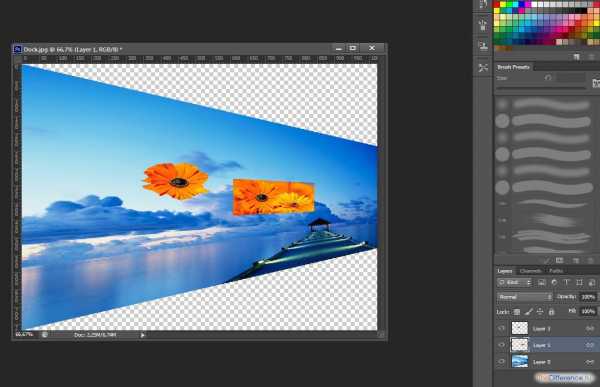Click the Brush Presets panel tab

point(513,67)
